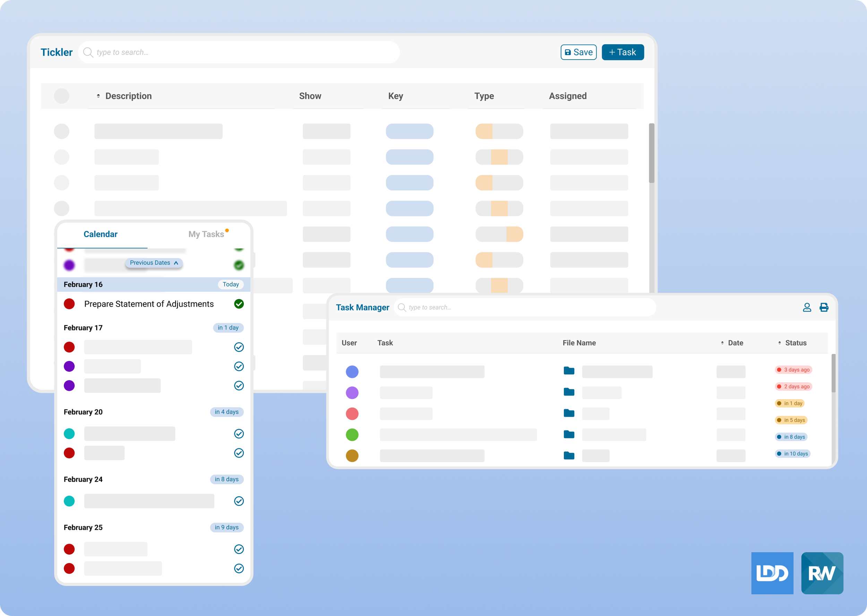Click the Task Manager search magnifier icon
The image size is (867, 616).
pos(402,307)
